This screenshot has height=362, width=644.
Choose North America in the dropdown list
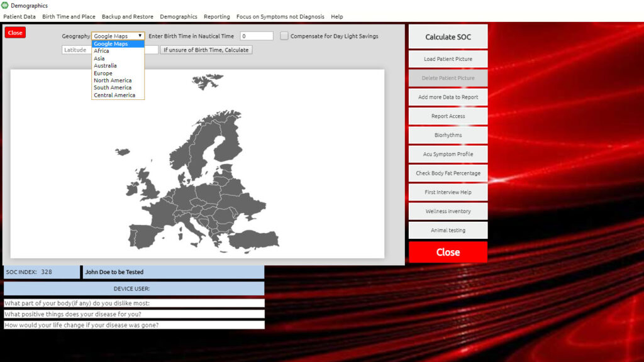(x=113, y=80)
